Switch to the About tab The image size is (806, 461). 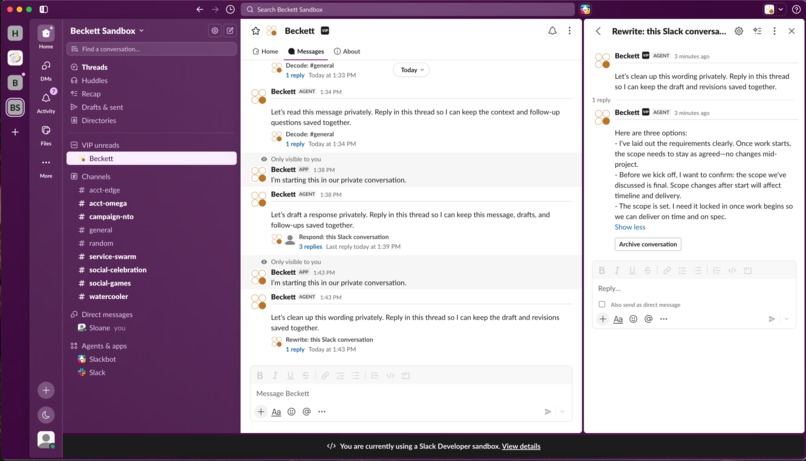pyautogui.click(x=347, y=51)
